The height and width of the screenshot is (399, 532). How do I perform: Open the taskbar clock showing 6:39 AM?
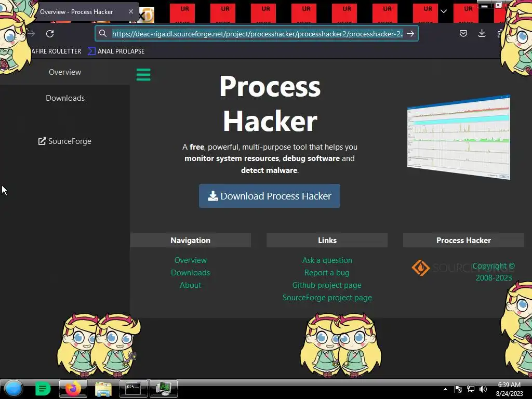pos(509,389)
